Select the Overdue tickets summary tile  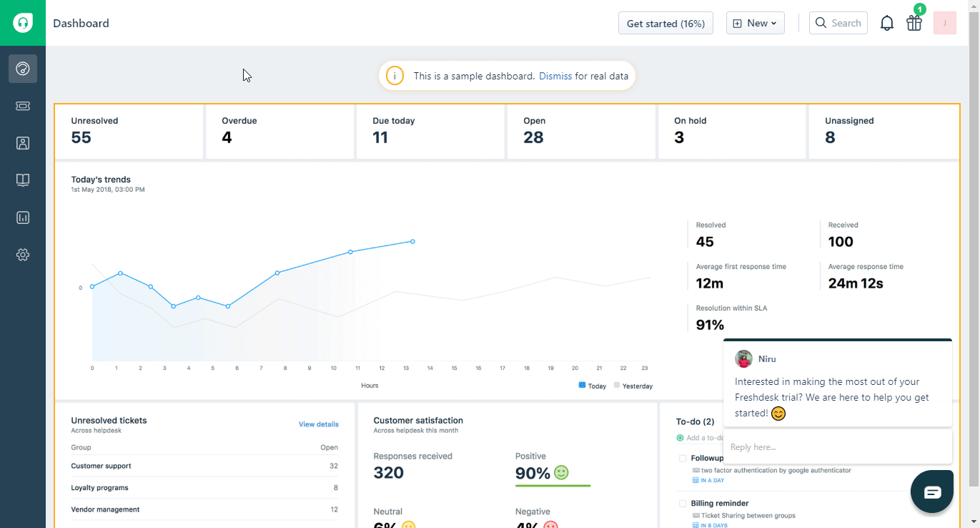coord(279,131)
